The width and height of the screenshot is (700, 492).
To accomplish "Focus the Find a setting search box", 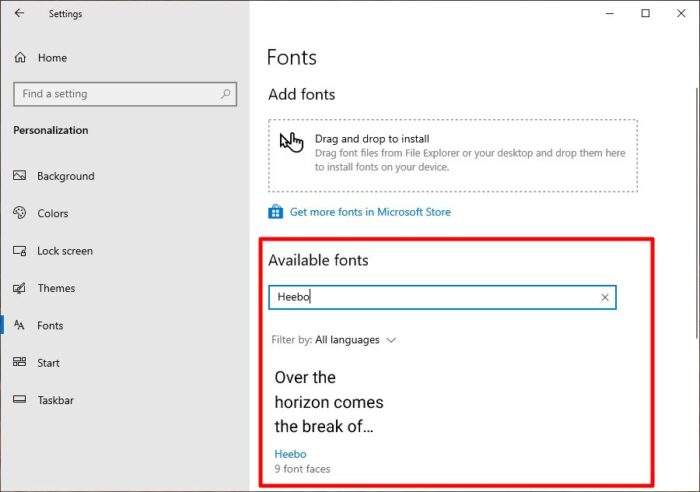I will [x=125, y=94].
